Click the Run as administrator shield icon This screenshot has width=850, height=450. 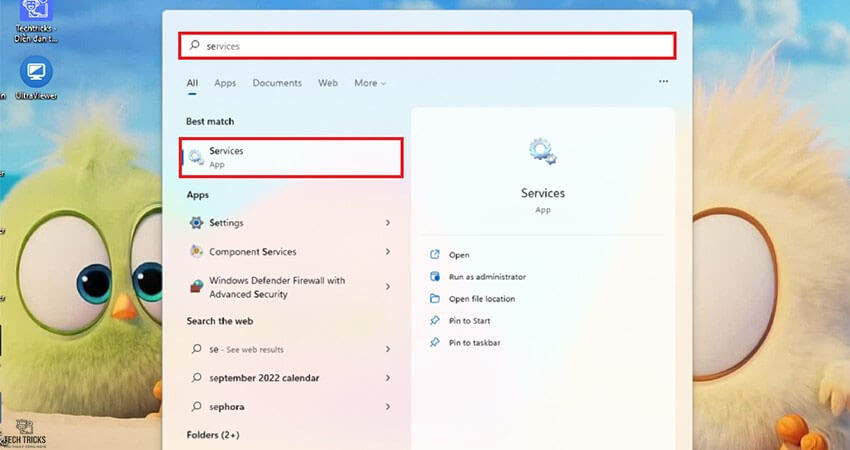click(x=435, y=277)
